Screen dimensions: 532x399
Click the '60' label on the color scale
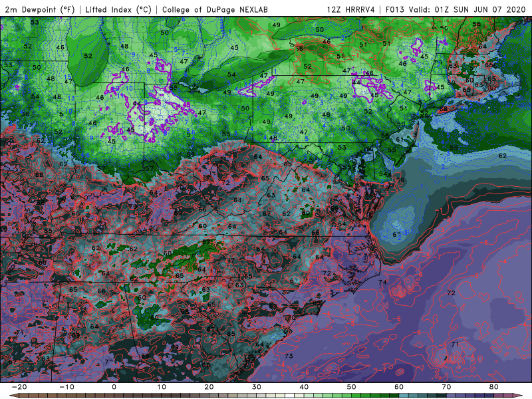(x=399, y=387)
